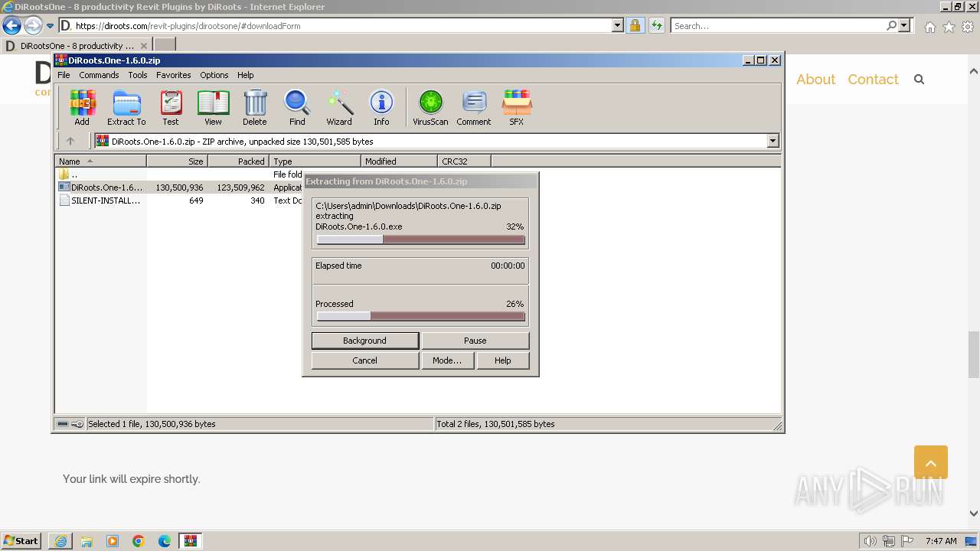The width and height of the screenshot is (980, 551).
Task: Expand the browser address bar dropdown
Action: [x=618, y=25]
